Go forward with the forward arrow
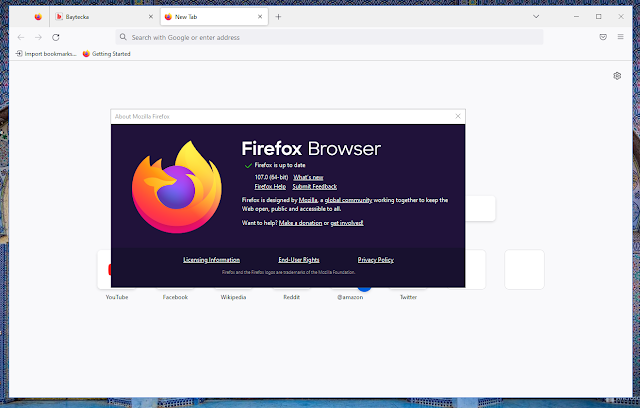Screen dimensions: 640x408 [x=38, y=38]
